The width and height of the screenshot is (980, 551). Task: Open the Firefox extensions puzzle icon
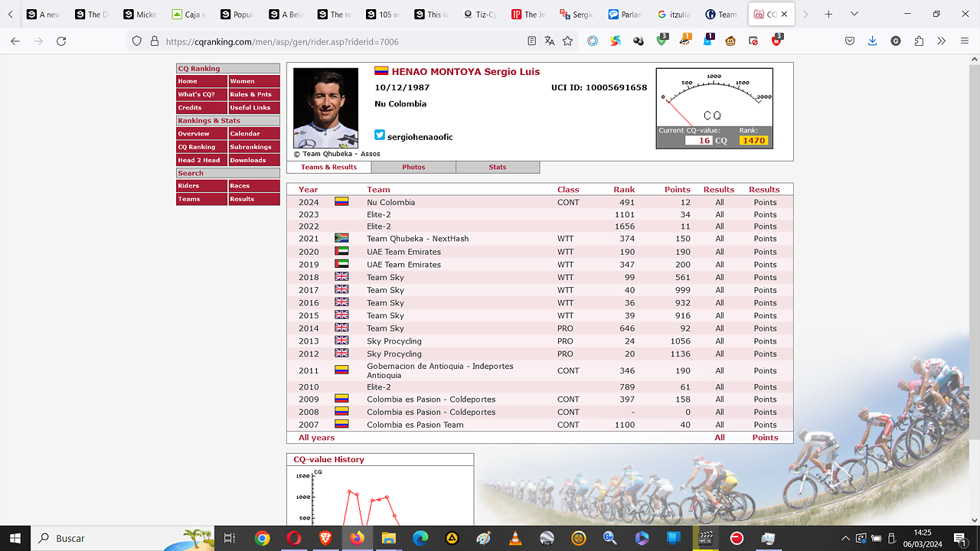919,41
